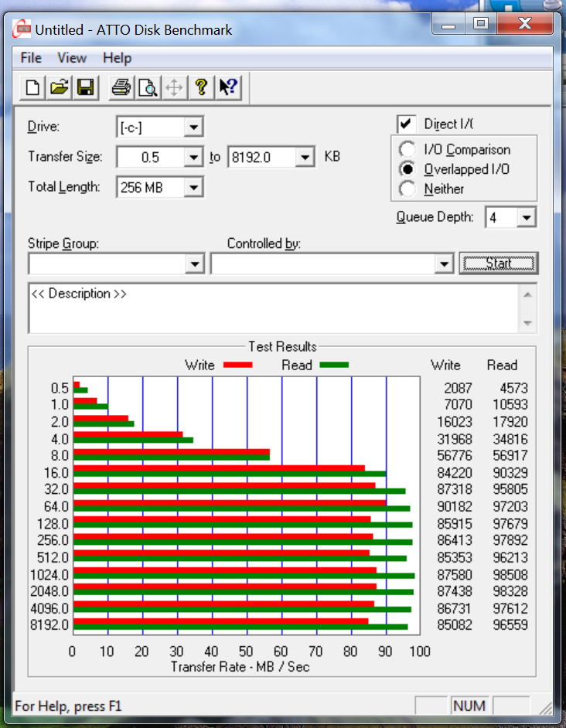This screenshot has width=566, height=728.
Task: Click the 1024.0 transfer size row label
Action: pos(49,575)
